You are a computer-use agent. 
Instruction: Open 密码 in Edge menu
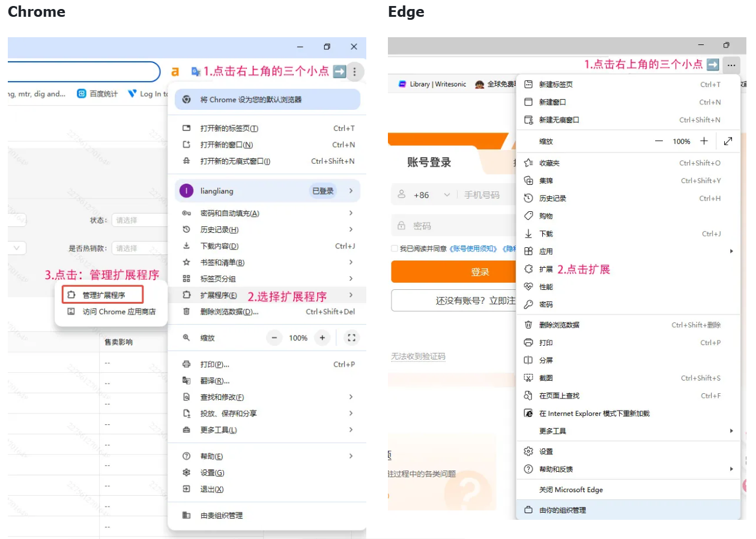[628, 304]
